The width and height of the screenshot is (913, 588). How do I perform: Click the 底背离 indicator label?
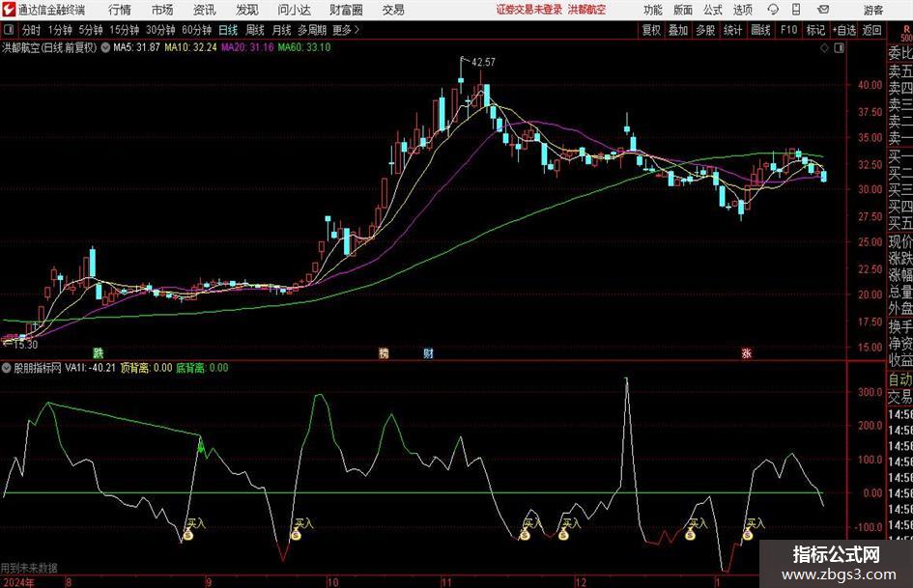tap(202, 368)
